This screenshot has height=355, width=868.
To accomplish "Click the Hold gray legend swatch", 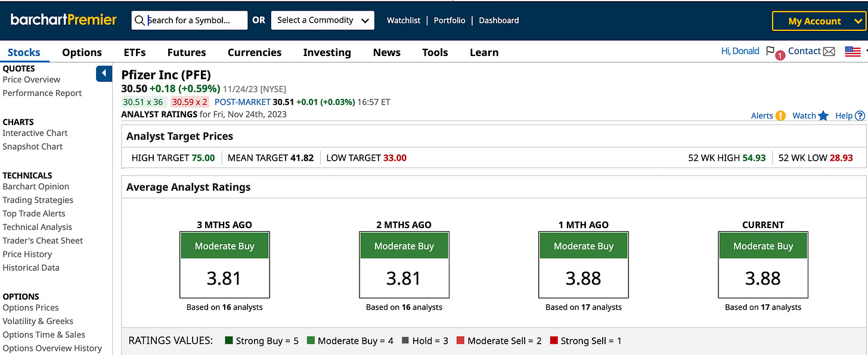I will 405,341.
